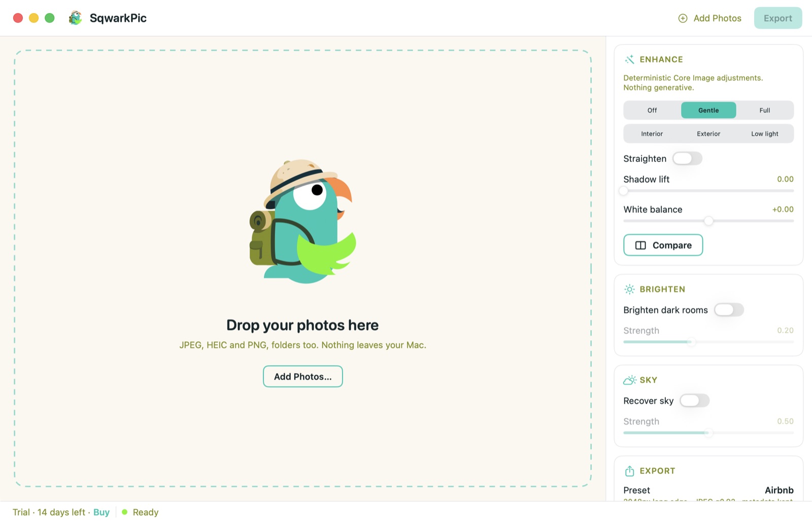
Task: Click the parrot explorer mascot illustration
Action: (x=302, y=221)
